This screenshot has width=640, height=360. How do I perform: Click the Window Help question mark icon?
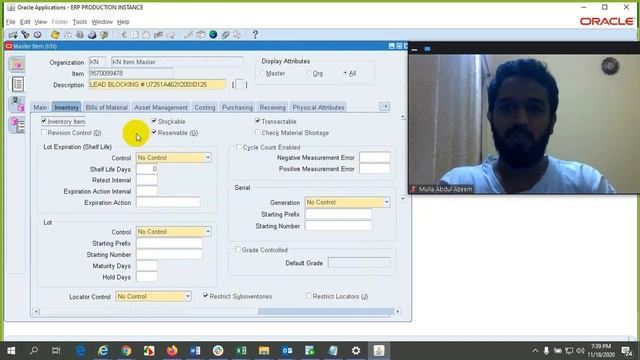click(255, 35)
